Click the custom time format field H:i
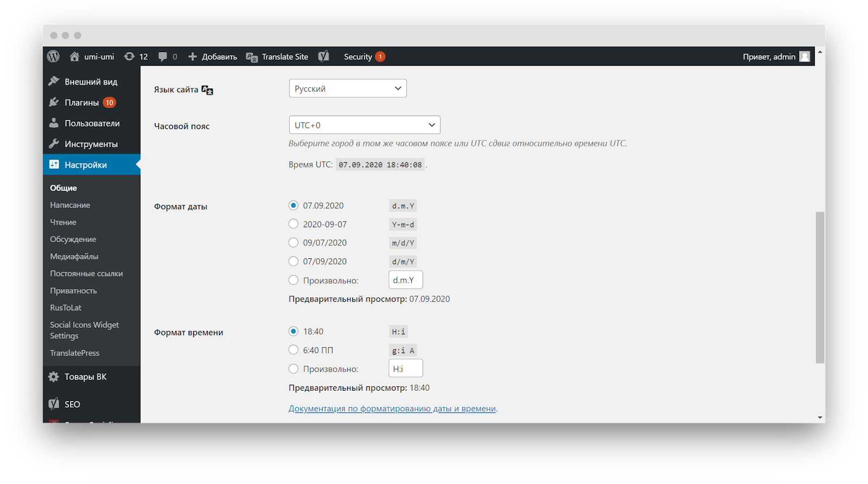Image resolution: width=868 pixels, height=484 pixels. [x=406, y=368]
